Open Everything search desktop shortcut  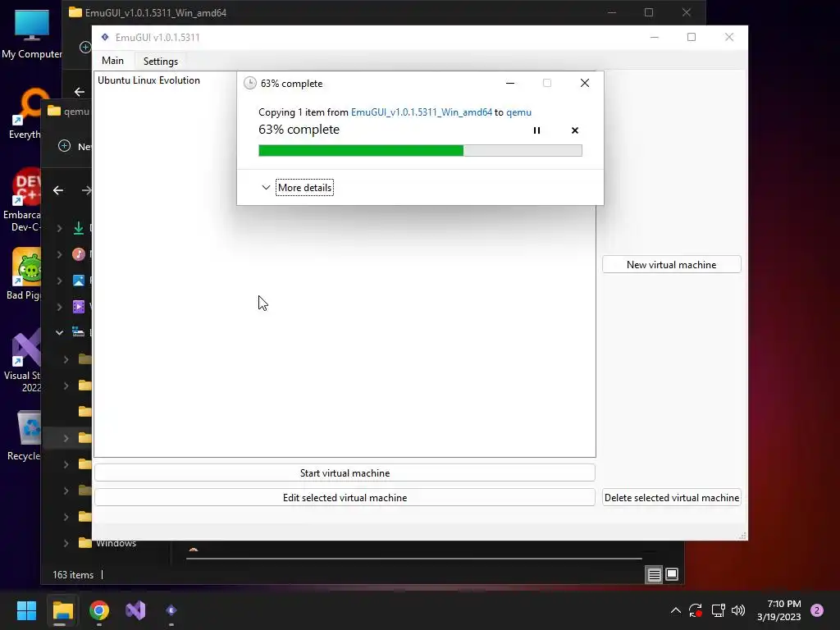[25, 113]
